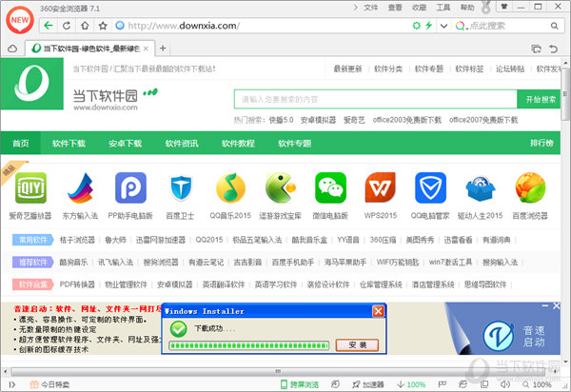Viewport: 571px width, 392px height.
Task: Click the browser back arrow button
Action: pos(49,26)
